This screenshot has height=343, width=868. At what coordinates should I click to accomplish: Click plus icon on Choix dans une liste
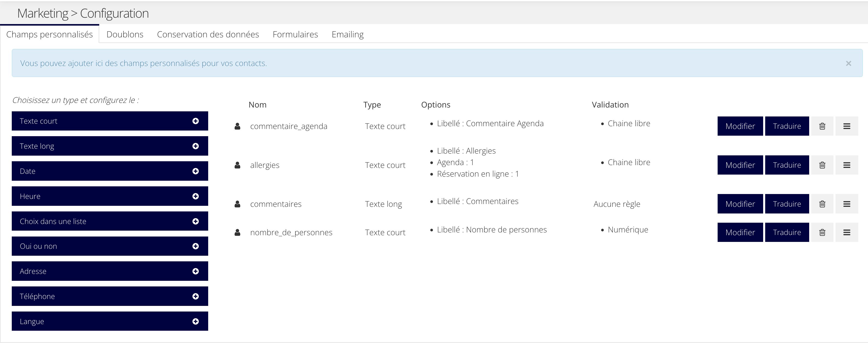(195, 221)
